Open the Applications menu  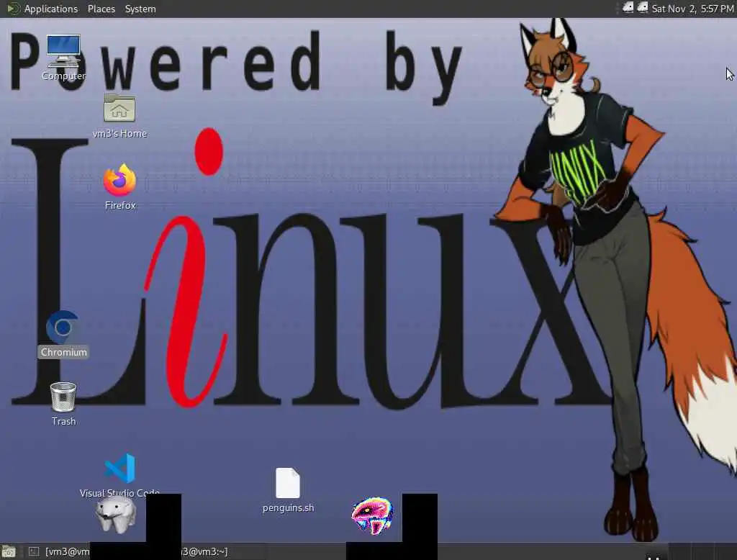tap(51, 9)
